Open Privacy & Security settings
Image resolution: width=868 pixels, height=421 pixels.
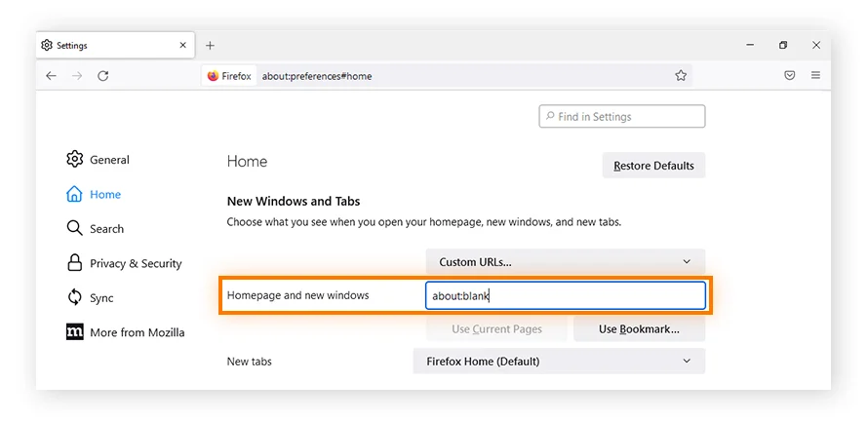point(124,263)
